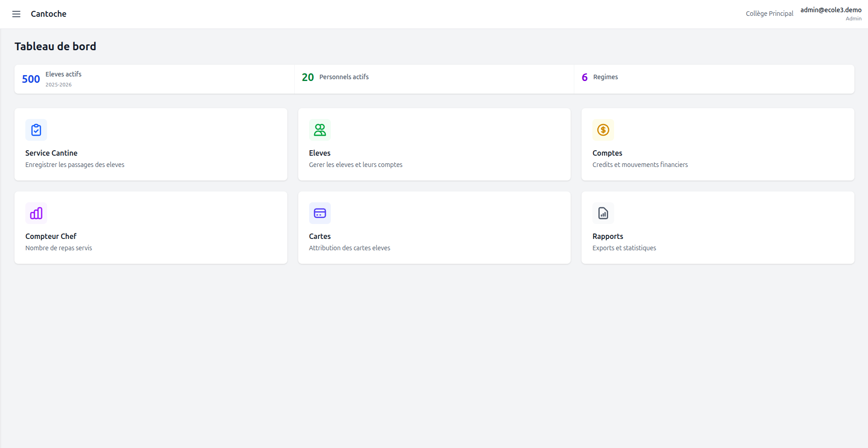Click the Admin role label

[x=854, y=19]
